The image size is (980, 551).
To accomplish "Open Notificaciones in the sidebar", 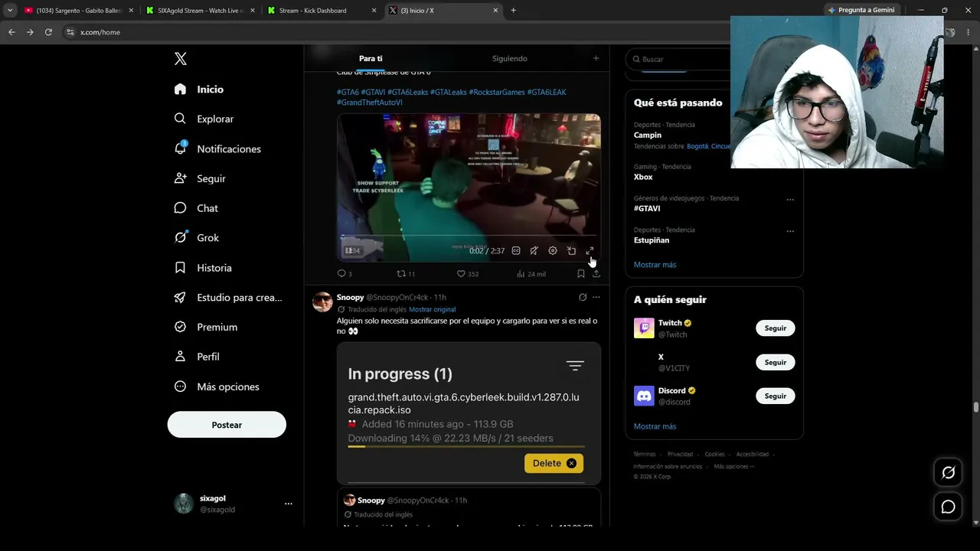I will (x=217, y=149).
